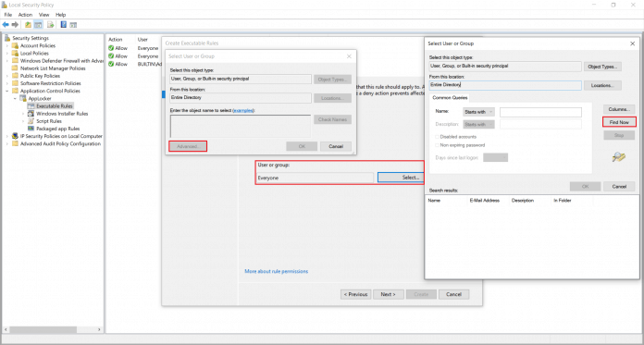The image size is (644, 345).
Task: Collapse the AppLocker tree node
Action: (x=15, y=99)
